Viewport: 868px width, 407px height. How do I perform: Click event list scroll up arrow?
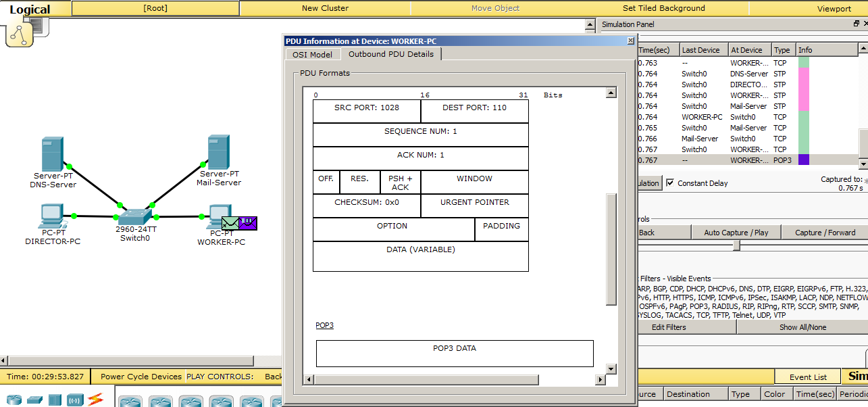(863, 49)
